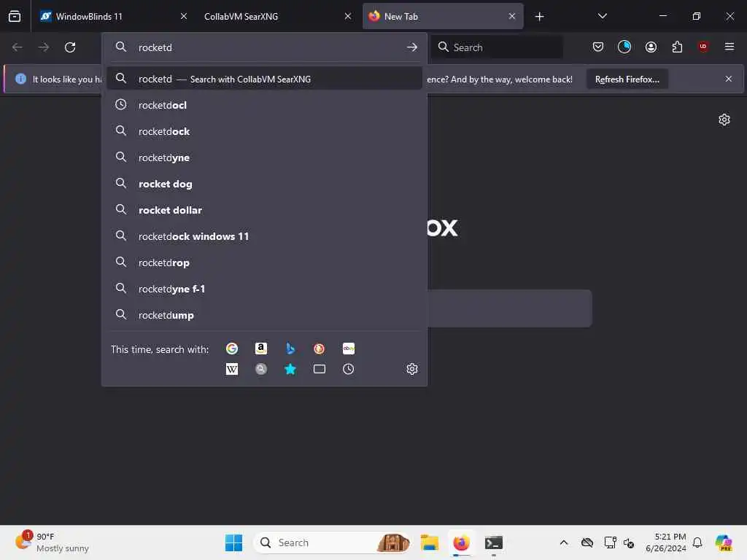Open the Firefox hamburger menu
This screenshot has height=560, width=747.
point(729,47)
